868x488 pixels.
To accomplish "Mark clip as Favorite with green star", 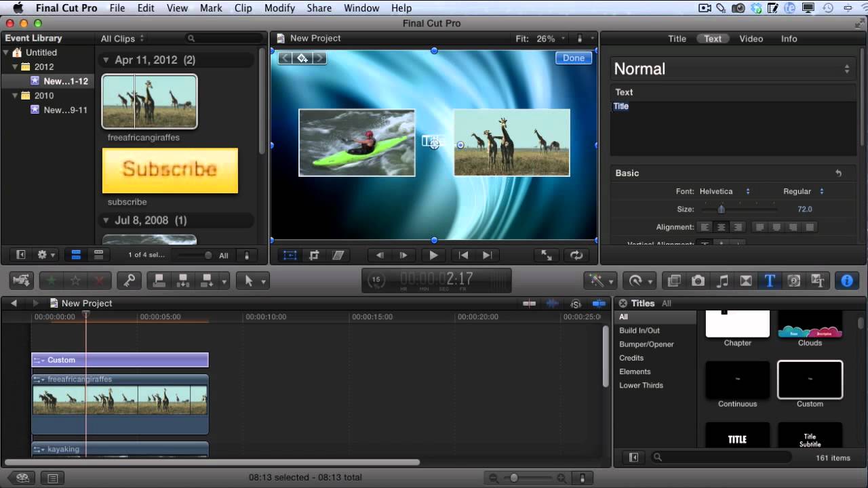I will (50, 280).
